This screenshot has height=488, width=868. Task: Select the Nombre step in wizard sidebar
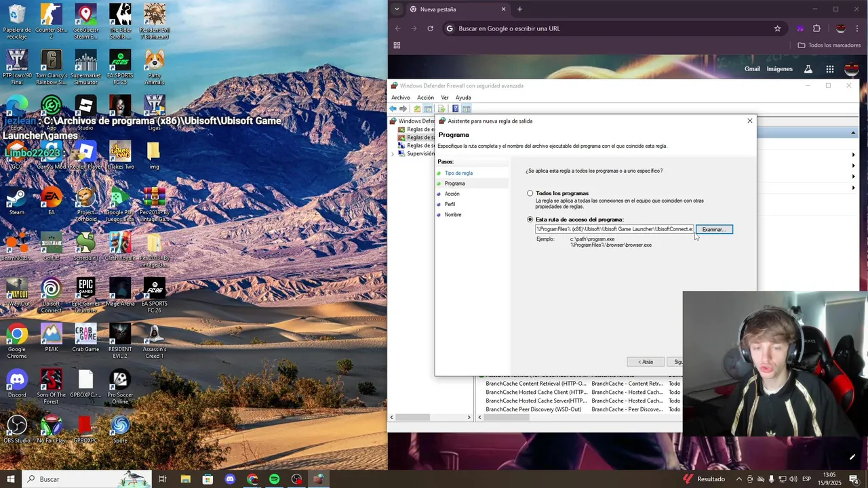coord(453,215)
